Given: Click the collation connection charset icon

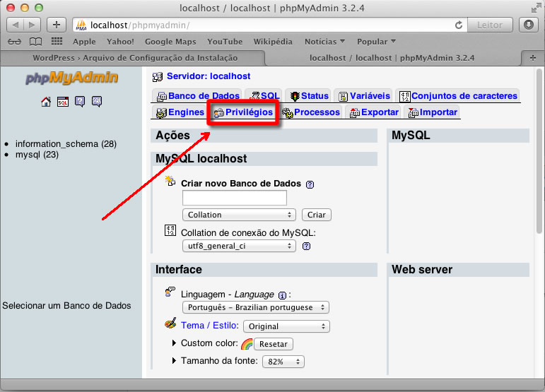Looking at the screenshot, I should [170, 230].
